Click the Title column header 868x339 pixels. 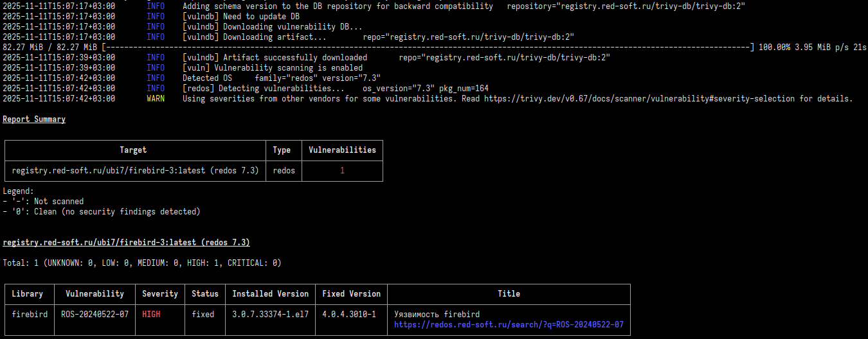(x=509, y=294)
